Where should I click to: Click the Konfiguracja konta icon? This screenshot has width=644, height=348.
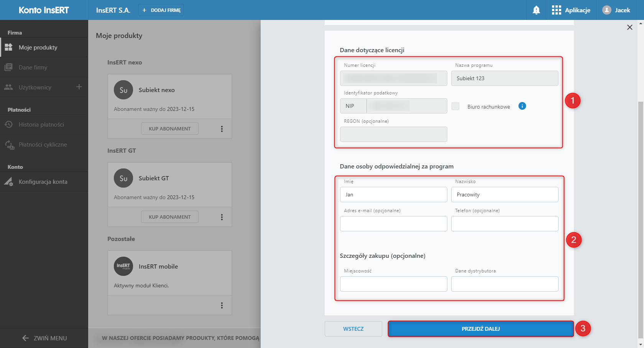8,181
